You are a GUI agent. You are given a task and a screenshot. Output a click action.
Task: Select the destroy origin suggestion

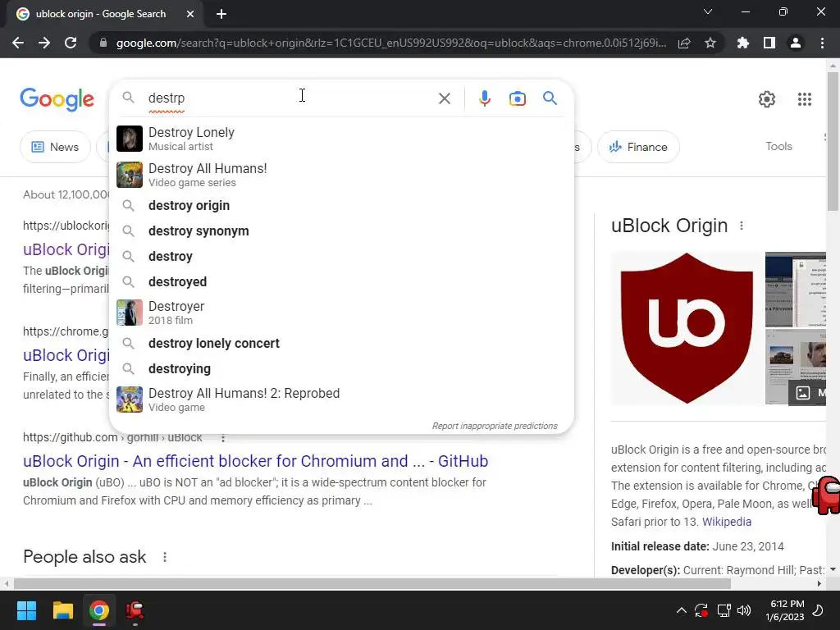point(341,206)
